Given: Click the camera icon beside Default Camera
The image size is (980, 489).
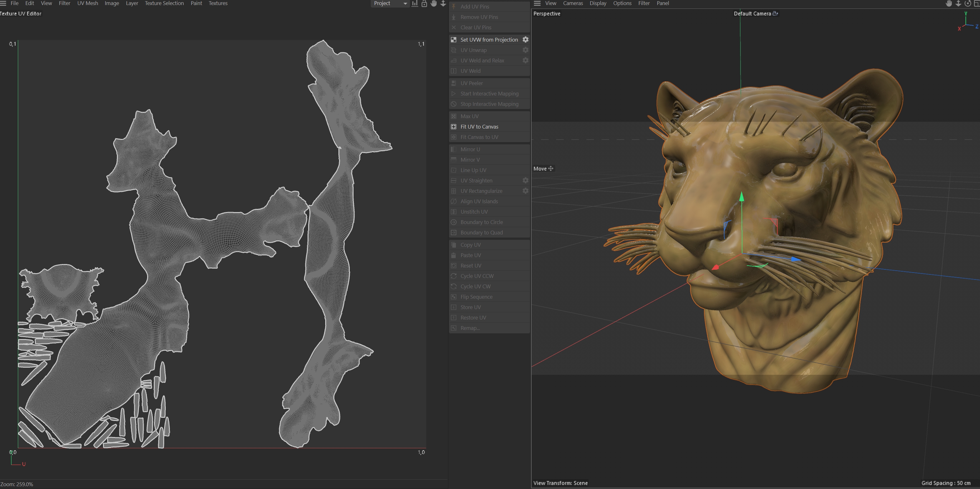Looking at the screenshot, I should (775, 13).
